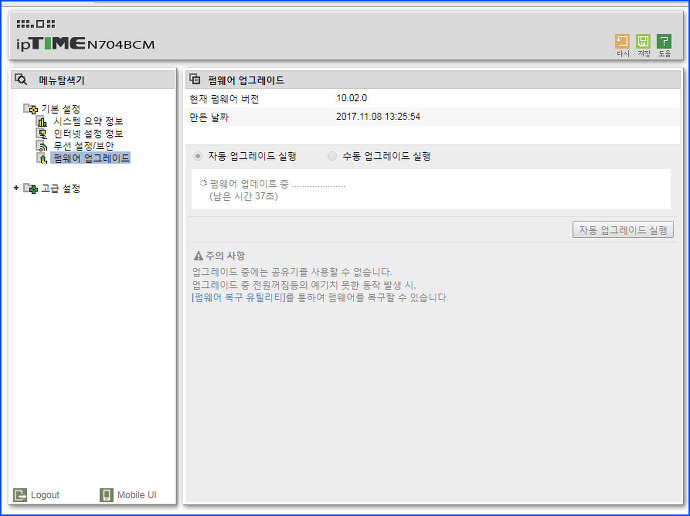This screenshot has width=690, height=516.
Task: Click the remaining time 남은 시간 37초 text
Action: pos(243,196)
